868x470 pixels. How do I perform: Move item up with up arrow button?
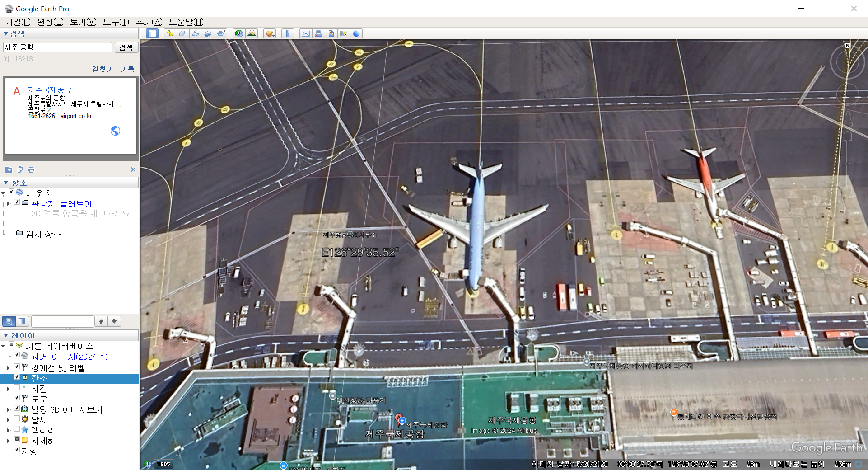point(101,321)
